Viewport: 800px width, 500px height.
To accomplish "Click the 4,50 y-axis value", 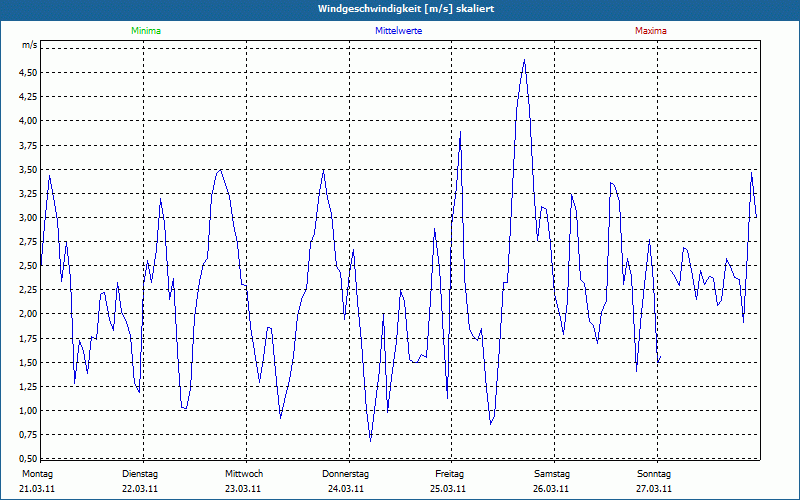I will tap(28, 73).
